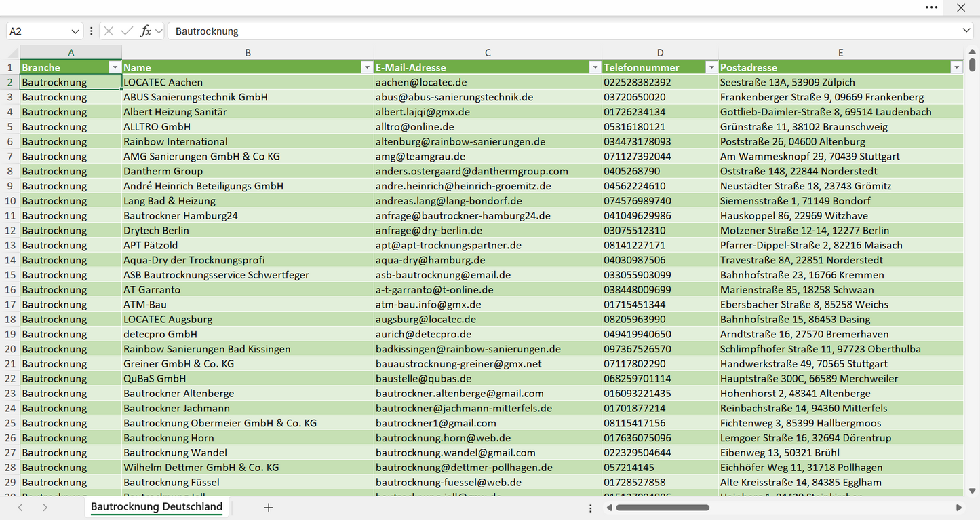Open the more options ellipsis menu
Image resolution: width=980 pixels, height=520 pixels.
(x=932, y=7)
